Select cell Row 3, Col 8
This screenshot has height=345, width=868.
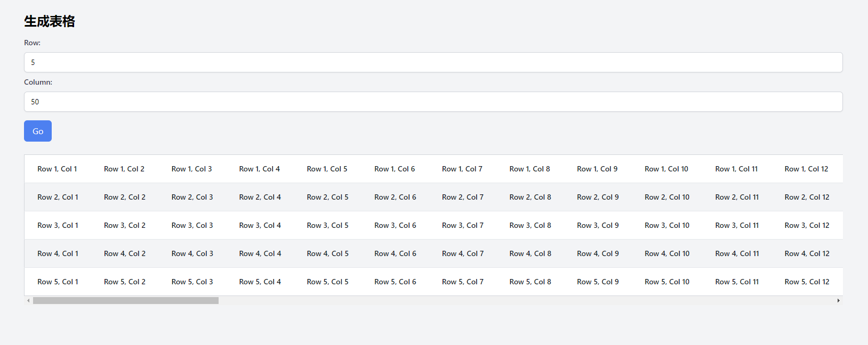530,225
